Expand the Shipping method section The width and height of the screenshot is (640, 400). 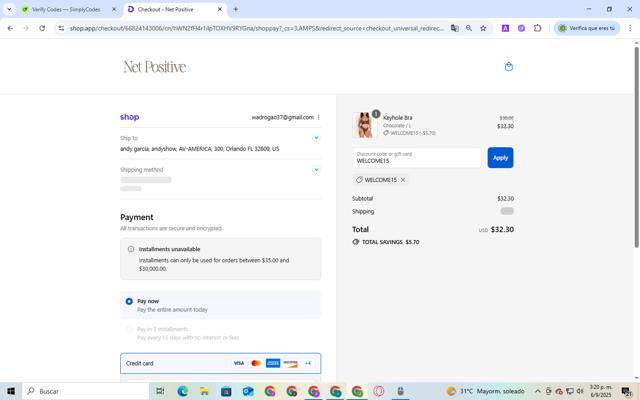pyautogui.click(x=316, y=170)
